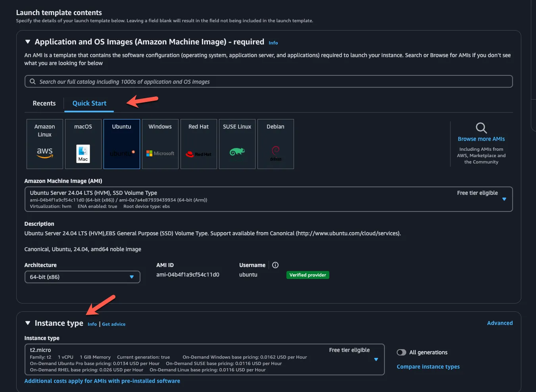
Task: Click the search magnifier icon in AMI search box
Action: [x=33, y=81]
